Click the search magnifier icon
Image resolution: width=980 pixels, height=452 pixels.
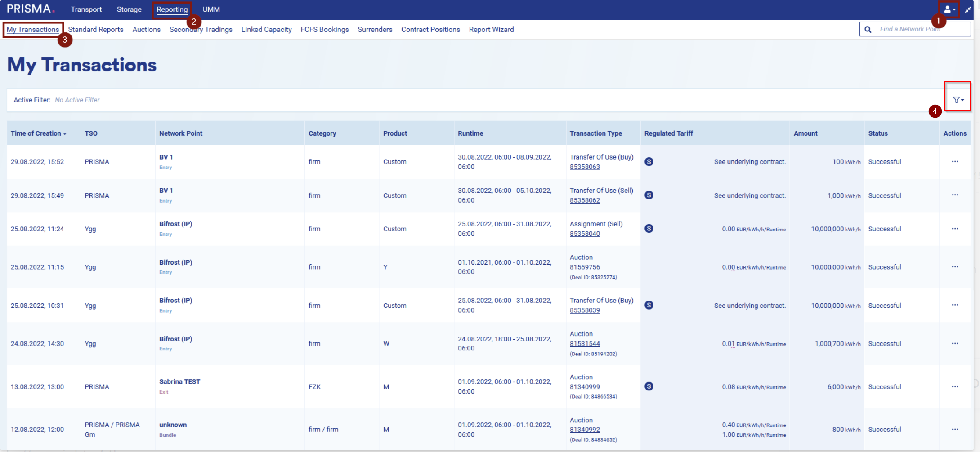coord(868,29)
